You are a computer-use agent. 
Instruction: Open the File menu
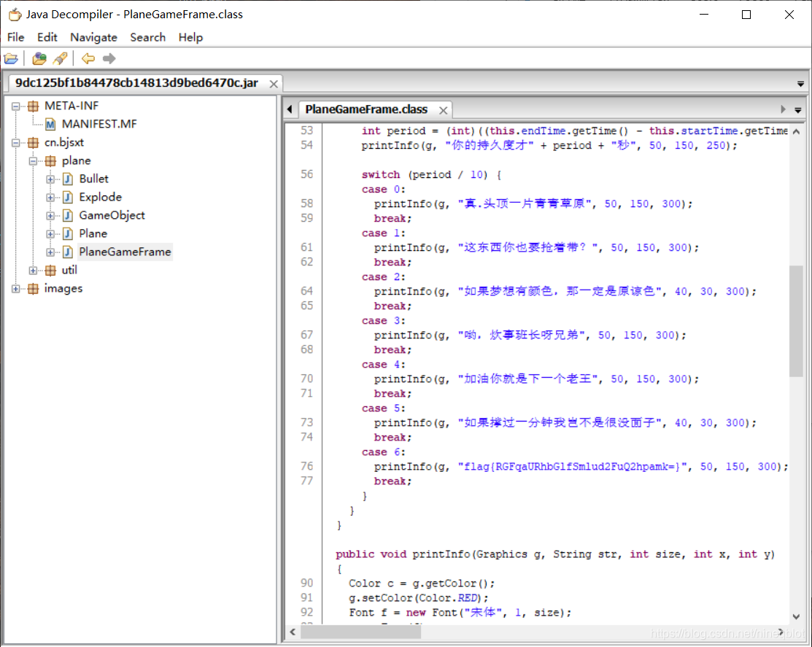tap(15, 37)
